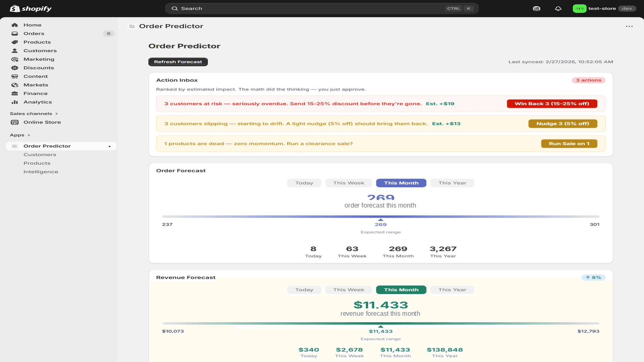Click the Refresh Forecast button
The height and width of the screenshot is (362, 644).
(x=178, y=62)
